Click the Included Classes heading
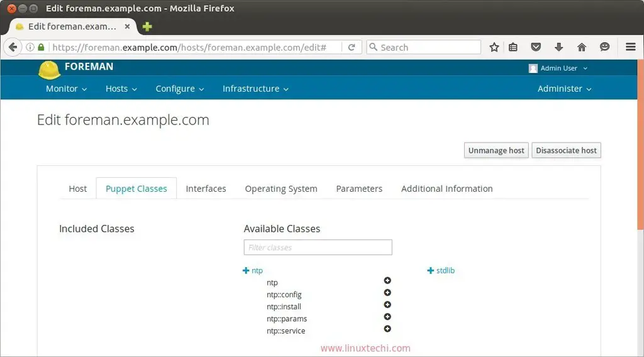Viewport: 644px width, 357px height. pyautogui.click(x=96, y=229)
